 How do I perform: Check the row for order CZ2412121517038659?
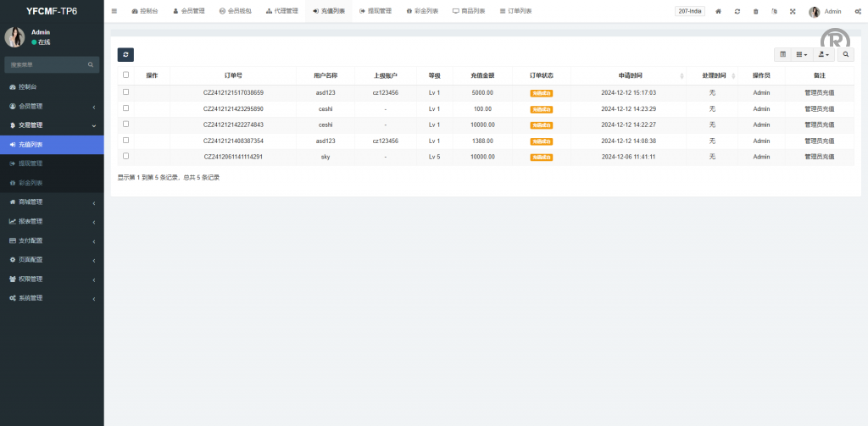[126, 91]
